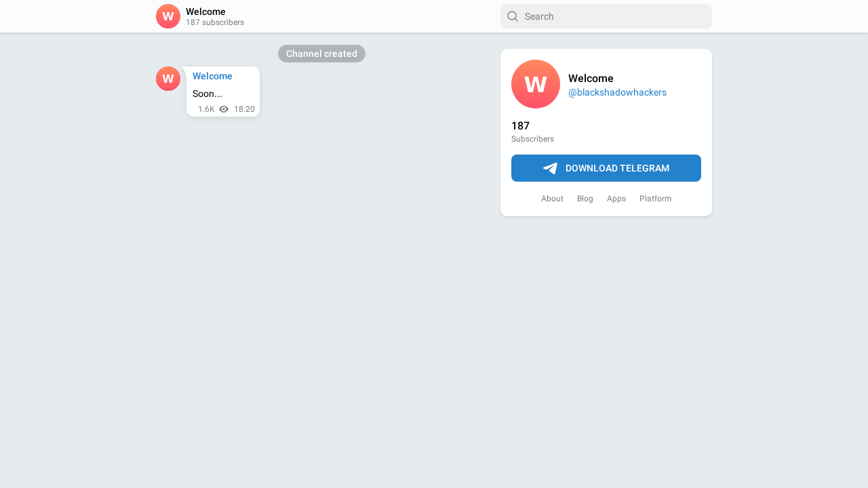Open the Welcome author link in message
This screenshot has width=868, height=488.
(x=212, y=76)
